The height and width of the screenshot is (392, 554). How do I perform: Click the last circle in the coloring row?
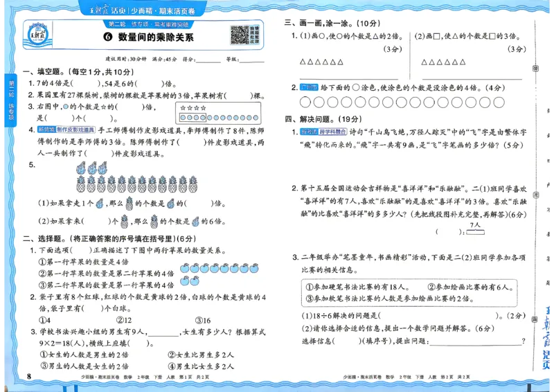499,103
